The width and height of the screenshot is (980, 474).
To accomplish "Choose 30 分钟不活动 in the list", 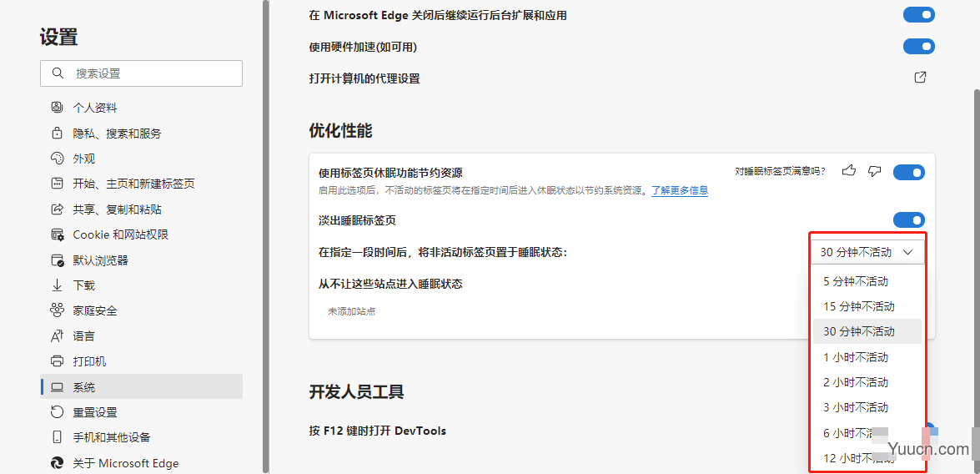I will click(867, 331).
